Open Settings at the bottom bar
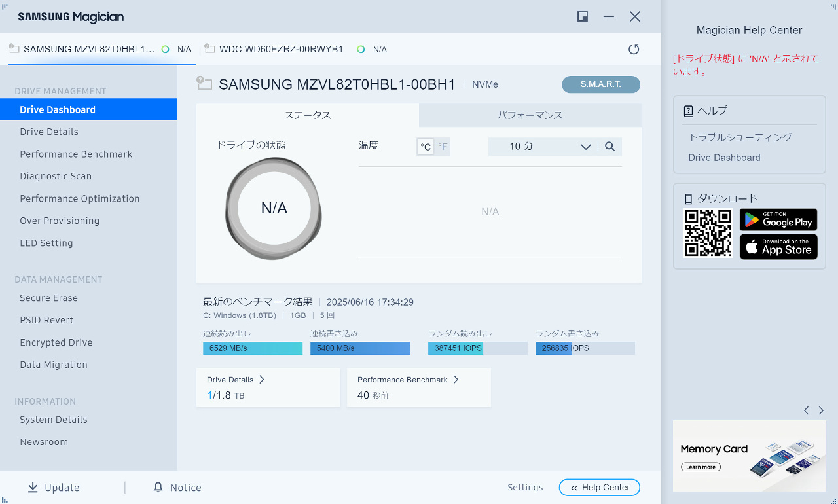 pyautogui.click(x=525, y=488)
